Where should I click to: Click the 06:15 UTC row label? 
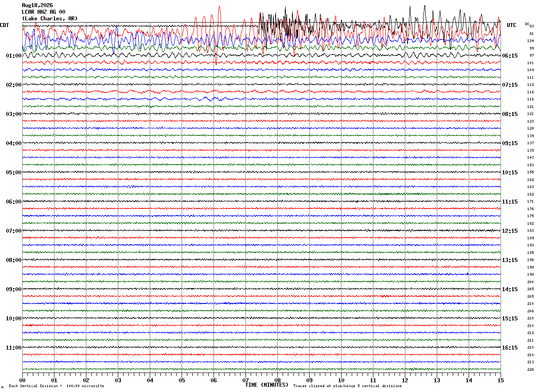tap(510, 56)
